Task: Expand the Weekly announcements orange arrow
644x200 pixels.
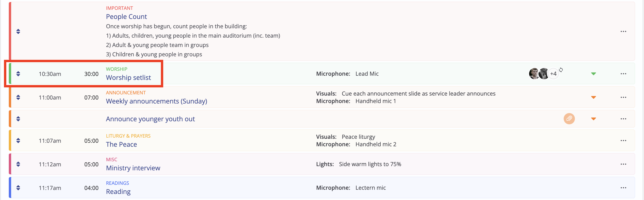Action: (594, 97)
